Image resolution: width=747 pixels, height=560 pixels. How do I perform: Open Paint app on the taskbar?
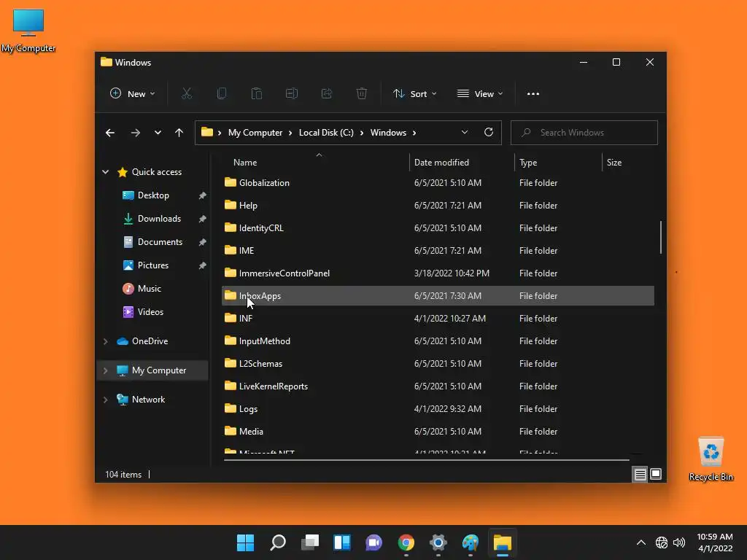(471, 542)
